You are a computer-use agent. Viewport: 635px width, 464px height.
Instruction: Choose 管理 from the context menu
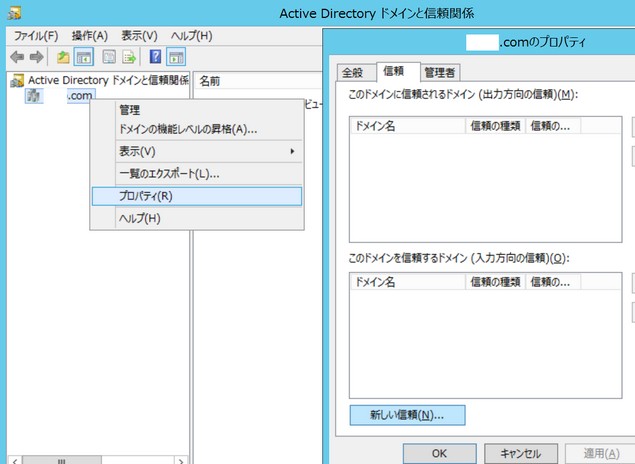point(197,110)
